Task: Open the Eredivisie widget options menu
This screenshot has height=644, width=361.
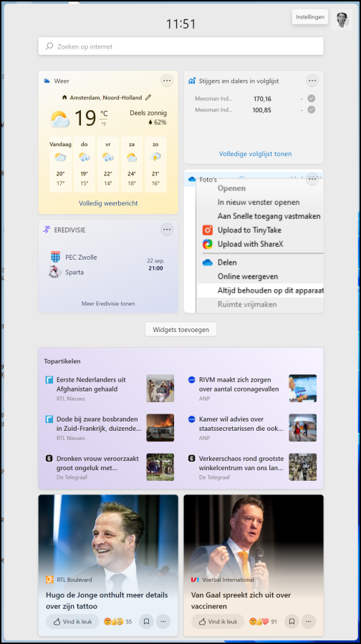Action: pyautogui.click(x=166, y=230)
